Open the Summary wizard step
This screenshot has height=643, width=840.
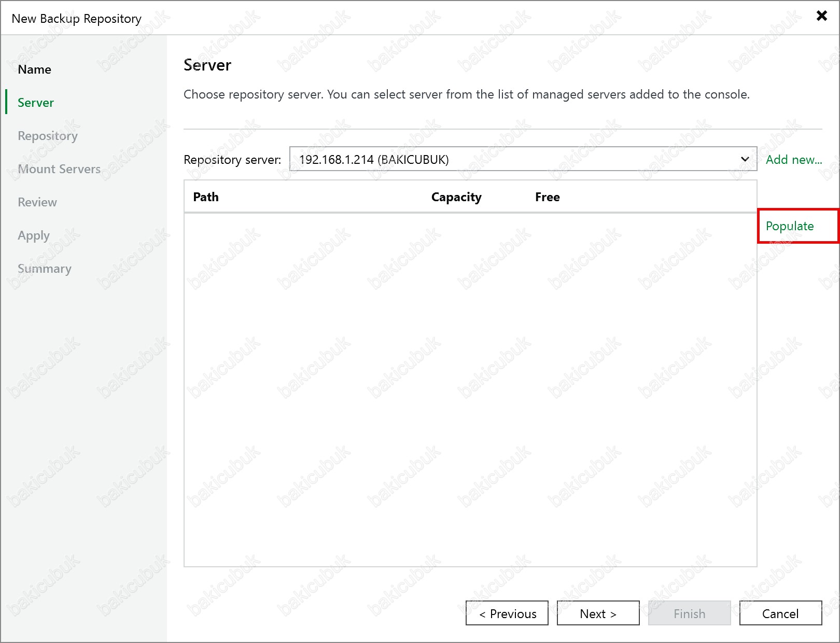click(45, 269)
